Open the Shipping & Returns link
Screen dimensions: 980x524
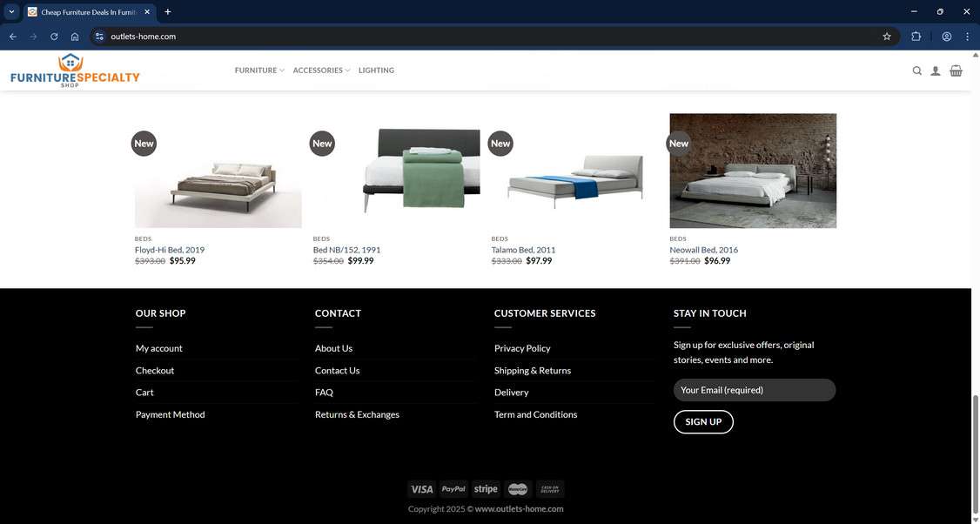point(533,370)
